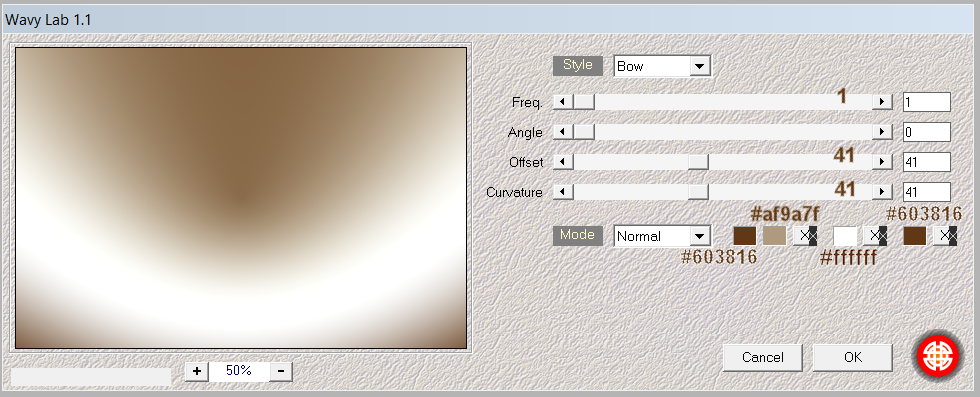Screen dimensions: 980x397
Task: Click the Offset value field
Action: click(x=927, y=162)
